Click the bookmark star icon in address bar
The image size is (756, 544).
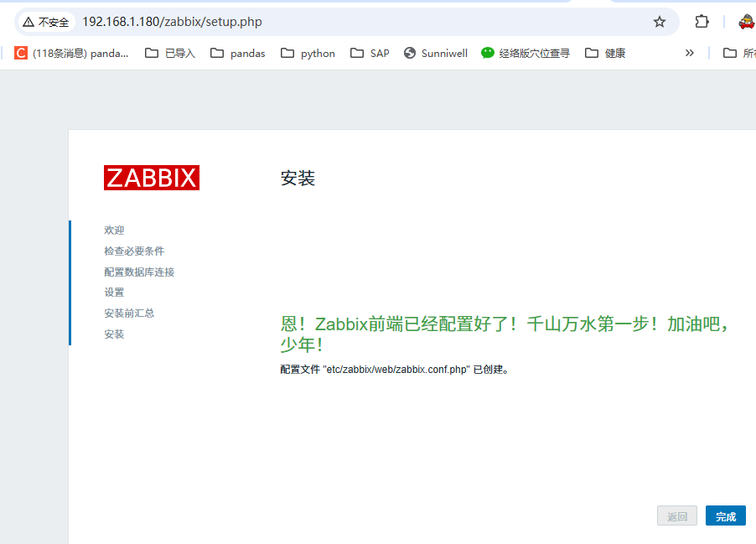pyautogui.click(x=660, y=22)
